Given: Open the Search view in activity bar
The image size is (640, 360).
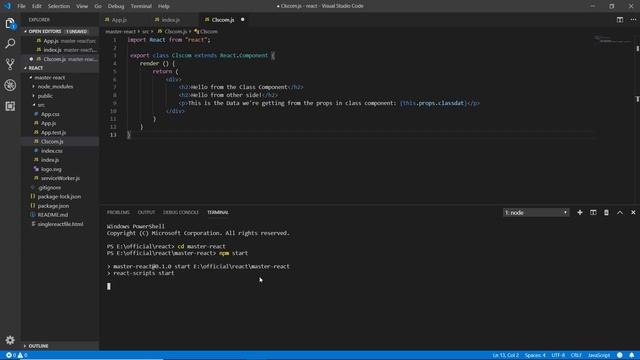Looking at the screenshot, I should point(10,43).
